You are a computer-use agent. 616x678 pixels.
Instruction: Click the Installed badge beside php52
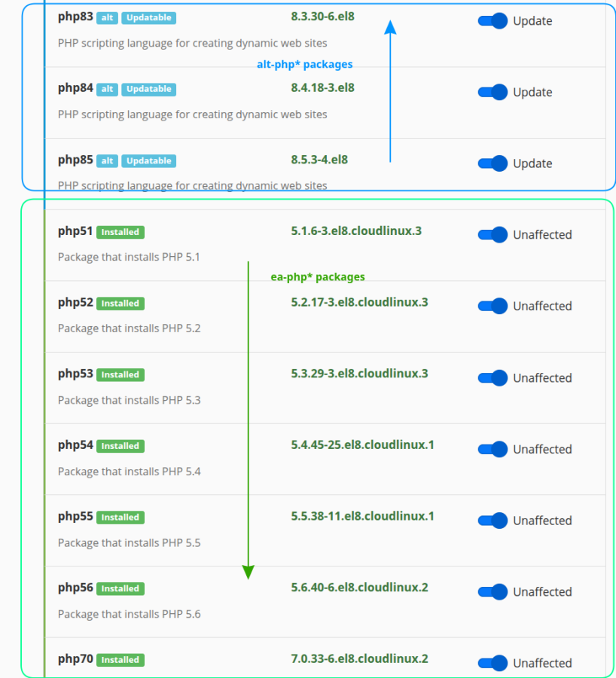pyautogui.click(x=120, y=304)
